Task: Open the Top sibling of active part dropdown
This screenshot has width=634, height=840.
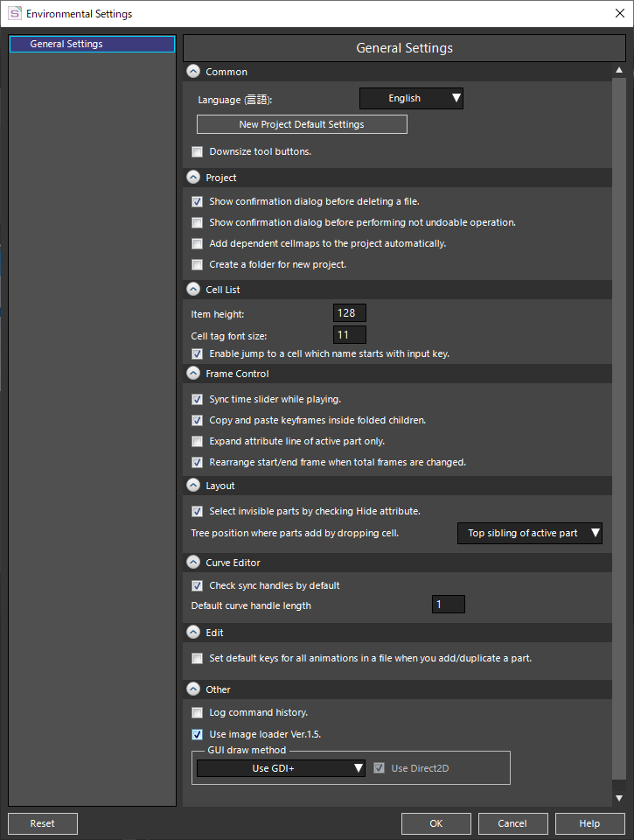Action: [x=530, y=533]
